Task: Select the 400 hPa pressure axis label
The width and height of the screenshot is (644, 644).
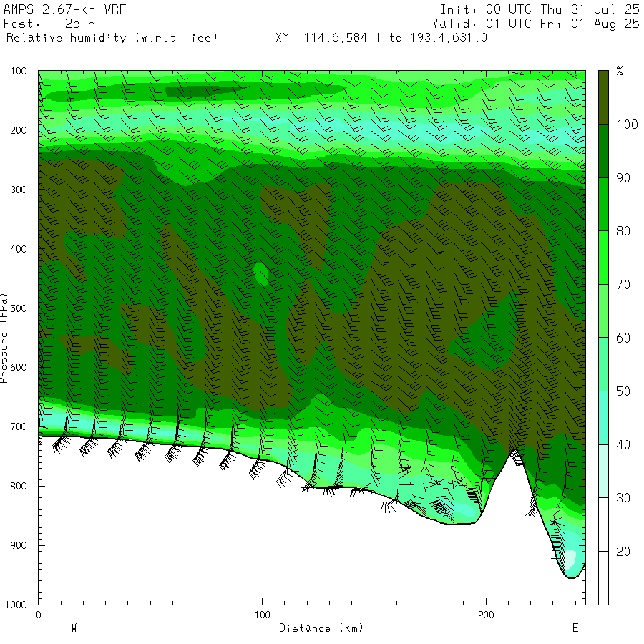Action: [19, 249]
